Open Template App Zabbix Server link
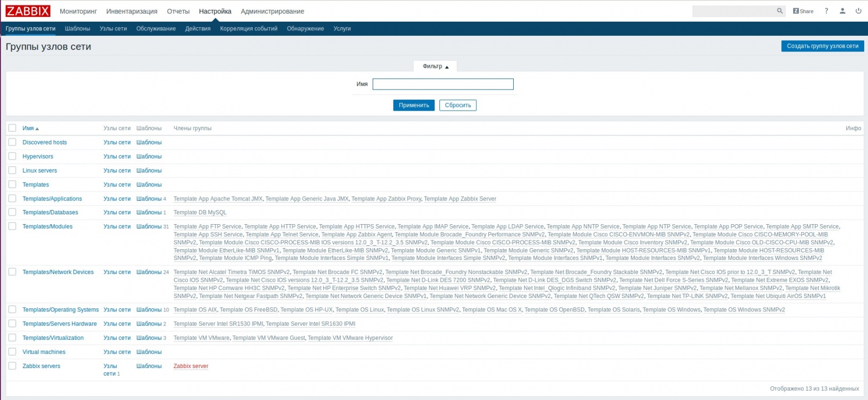 (460, 199)
